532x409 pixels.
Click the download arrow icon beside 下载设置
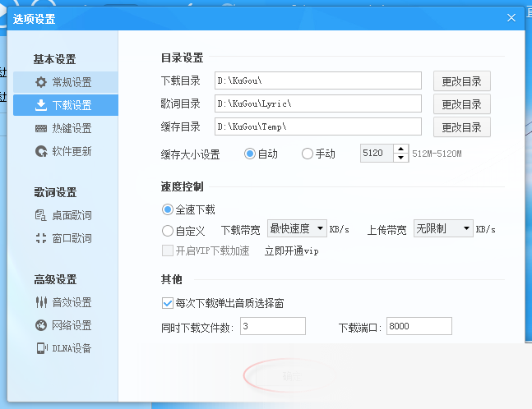click(41, 105)
